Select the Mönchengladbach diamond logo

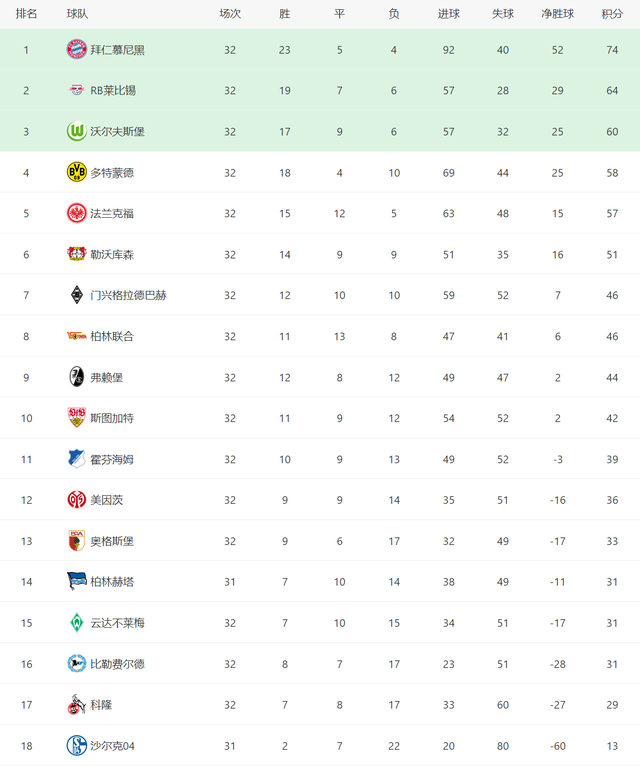coord(77,295)
